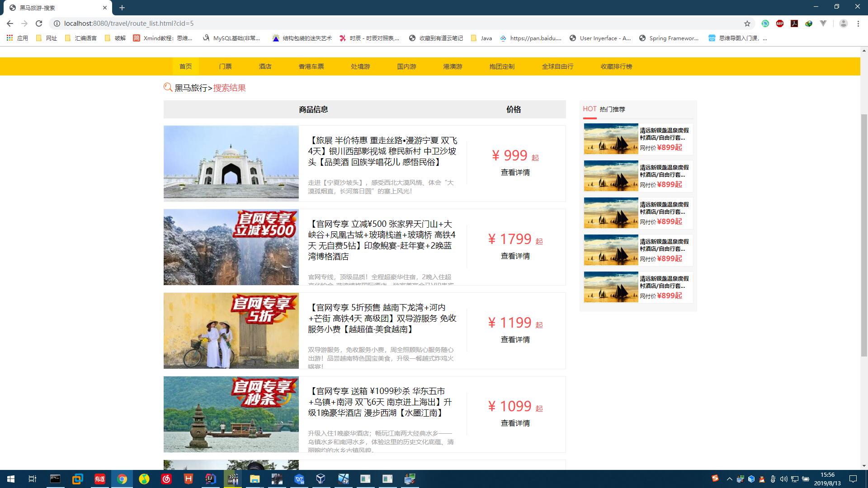Open Windows Start menu

pos(11,479)
